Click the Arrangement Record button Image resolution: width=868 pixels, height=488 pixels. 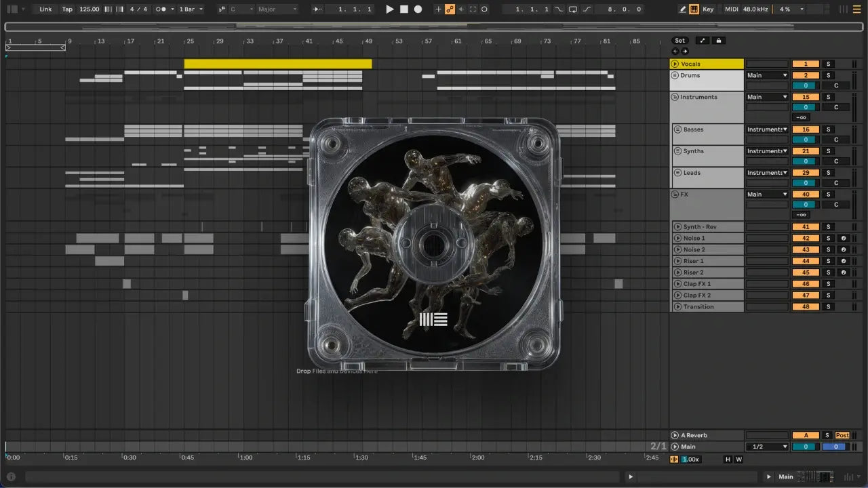pyautogui.click(x=418, y=9)
